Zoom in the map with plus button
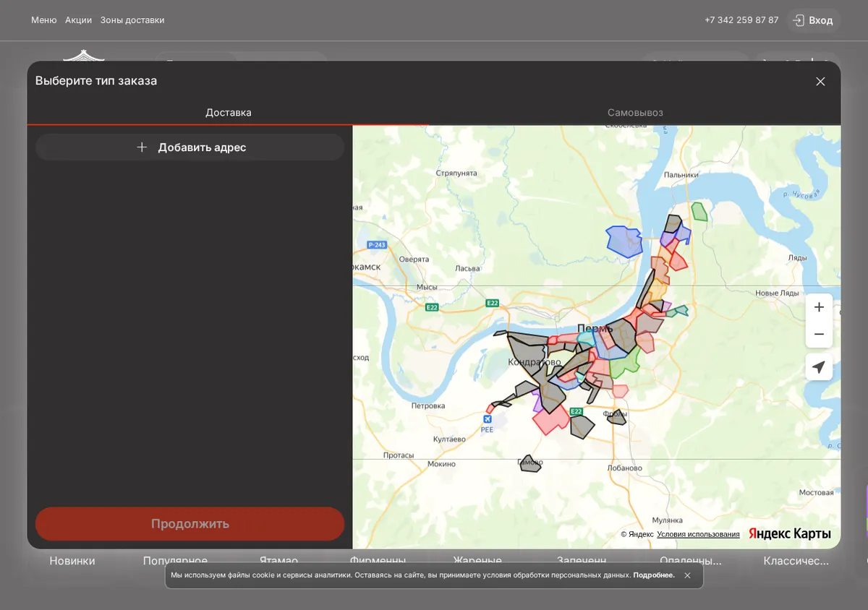 pos(819,307)
